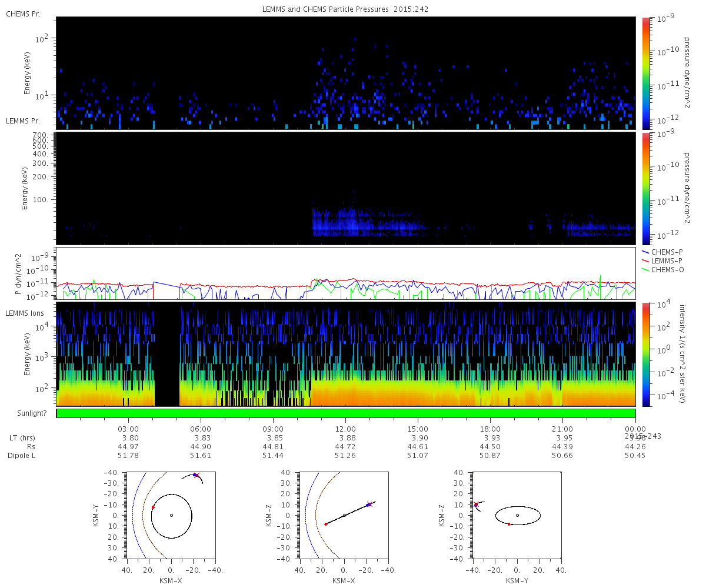The height and width of the screenshot is (588, 706).
Task: Click the LEMMS pressure color bar
Action: click(645, 188)
